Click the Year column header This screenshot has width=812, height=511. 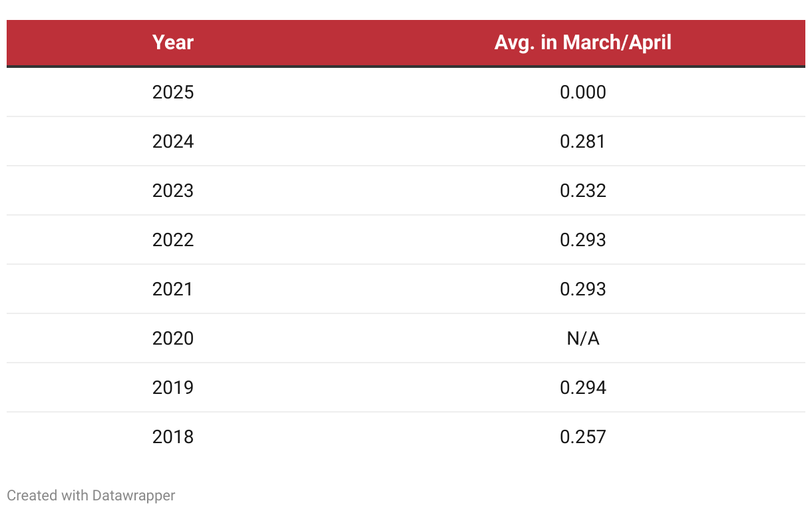point(173,43)
